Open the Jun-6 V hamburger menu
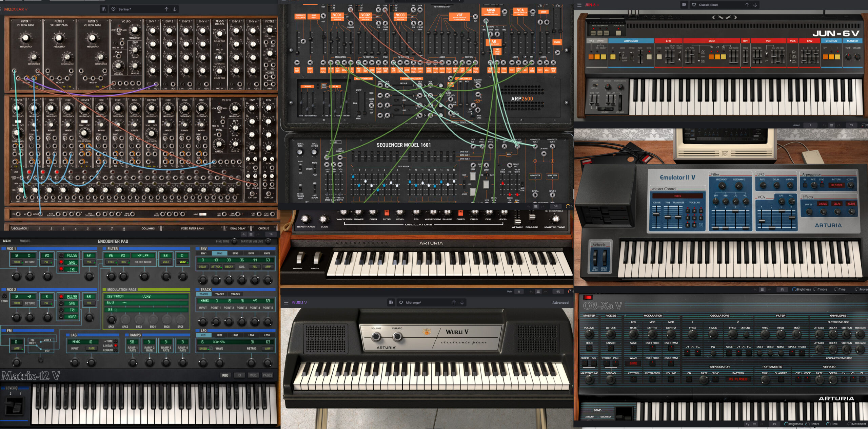 [579, 5]
